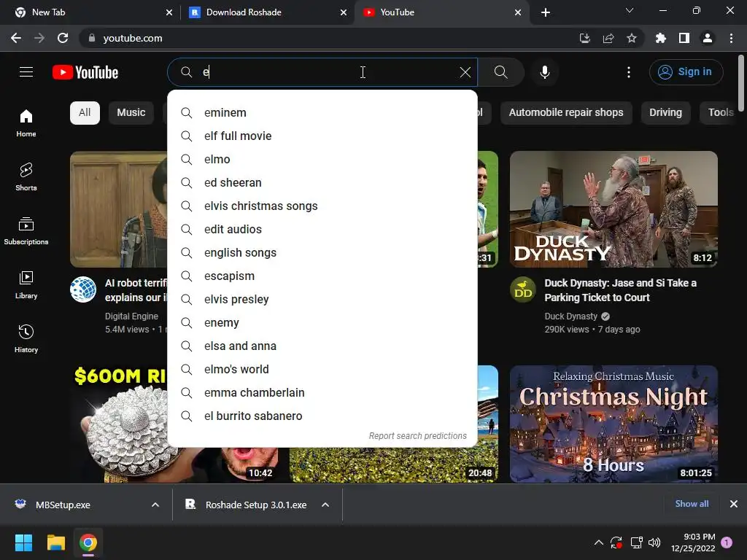This screenshot has height=560, width=747.
Task: Start voice search with microphone icon
Action: pyautogui.click(x=544, y=72)
